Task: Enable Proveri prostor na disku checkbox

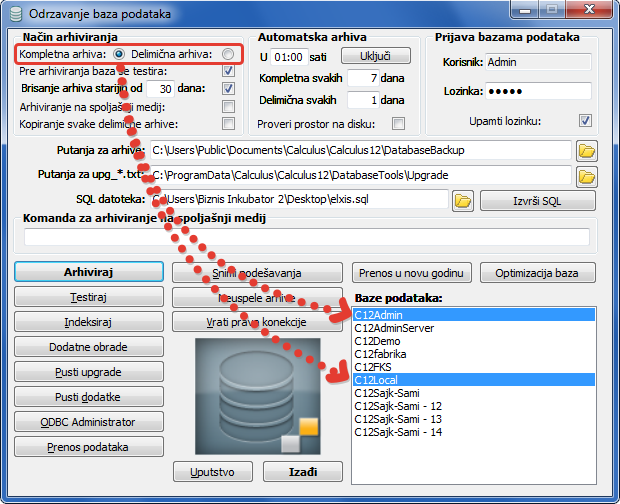Action: tap(399, 123)
